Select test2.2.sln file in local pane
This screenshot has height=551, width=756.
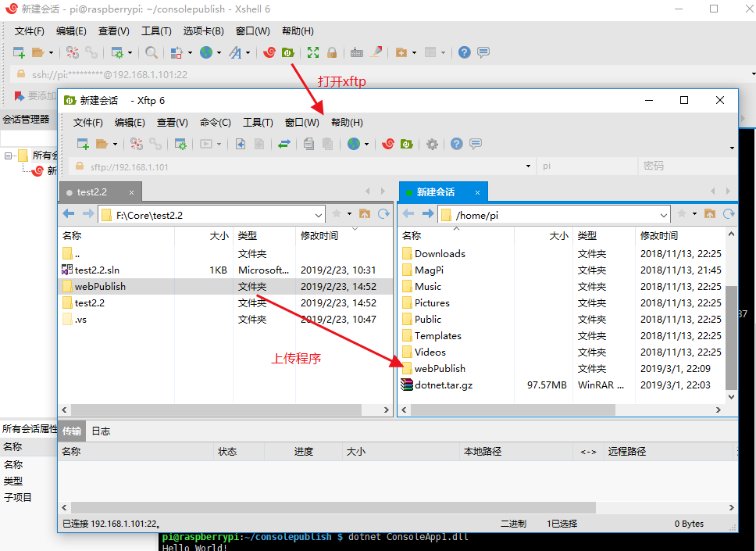pyautogui.click(x=226, y=270)
